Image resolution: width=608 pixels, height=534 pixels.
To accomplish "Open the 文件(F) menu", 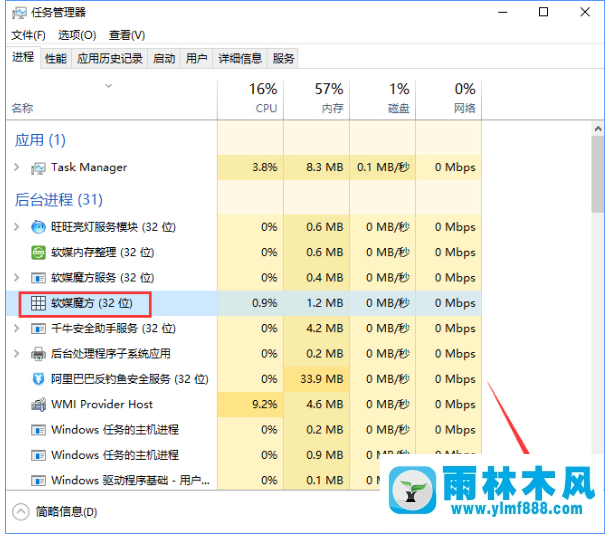I will point(28,35).
